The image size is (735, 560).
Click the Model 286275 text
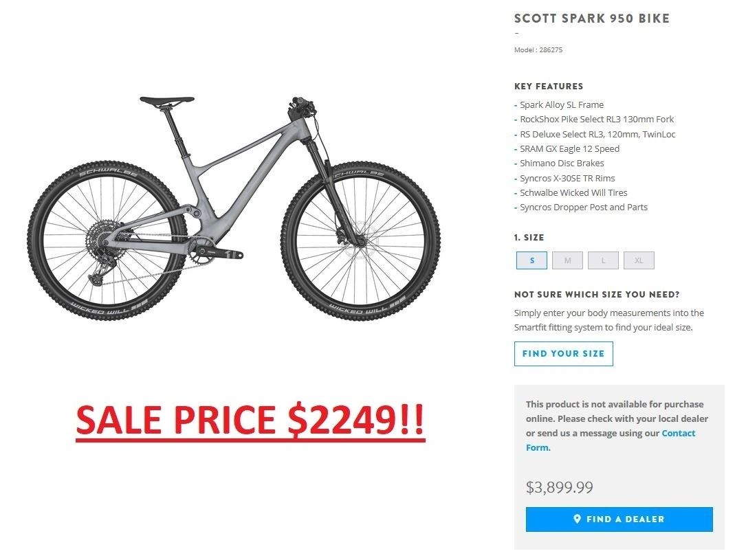538,50
